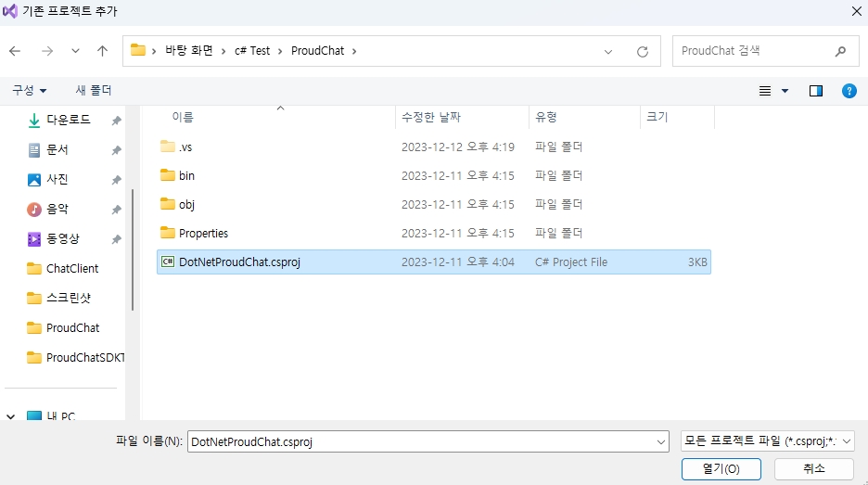Refresh the current folder view

(x=642, y=52)
